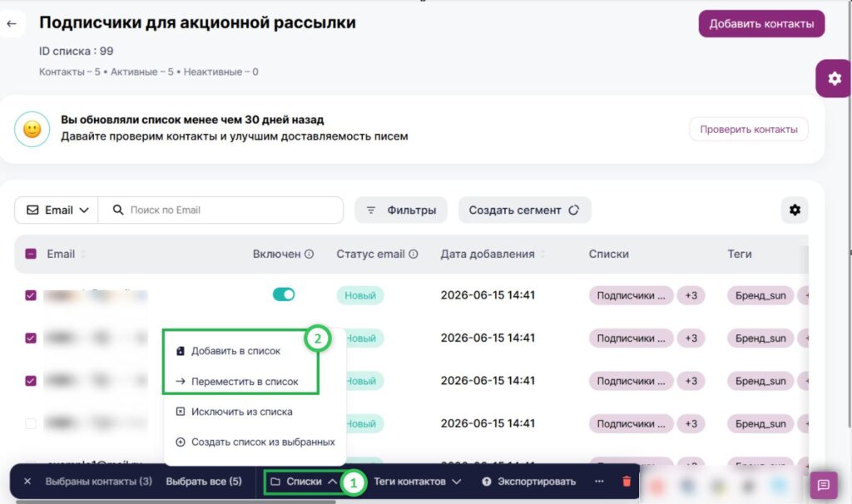Delete selected contacts with trash icon
Screen dimensions: 852x504
(627, 482)
